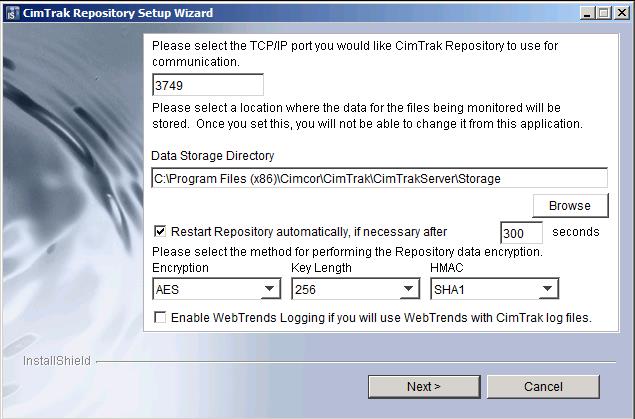Open the HMAC dropdown showing SHA1
The height and width of the screenshot is (419, 635).
pyautogui.click(x=547, y=290)
